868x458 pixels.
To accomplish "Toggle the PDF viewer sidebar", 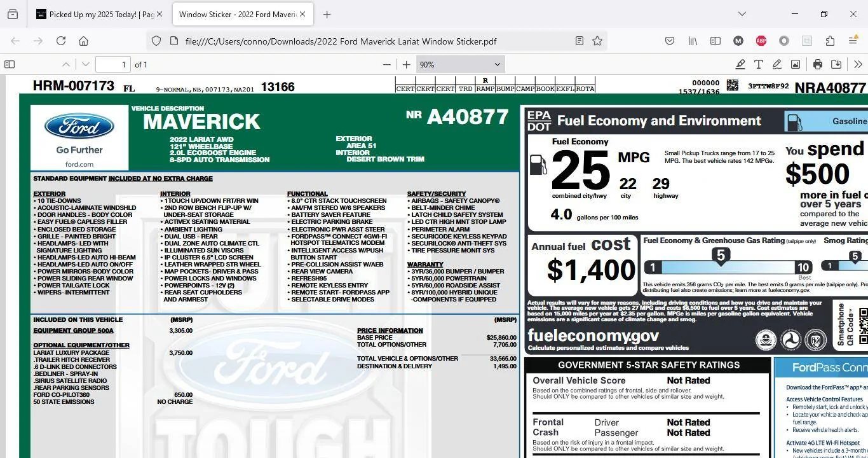I will 10,64.
